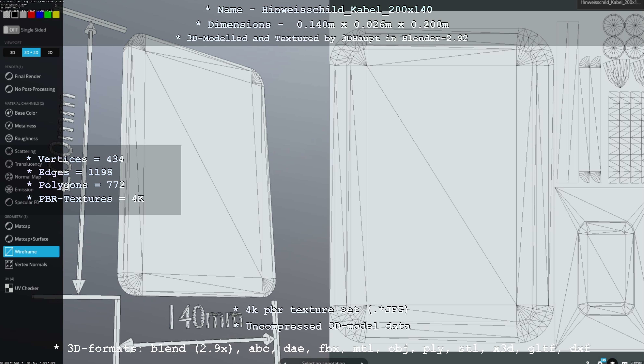The width and height of the screenshot is (644, 364).
Task: Choose the No Post-Processing render option
Action: coord(34,89)
